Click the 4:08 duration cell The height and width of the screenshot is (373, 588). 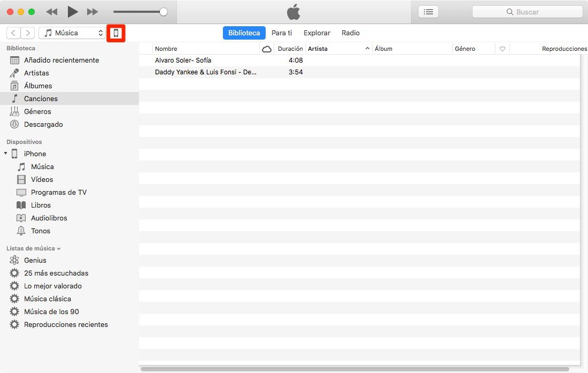click(296, 60)
